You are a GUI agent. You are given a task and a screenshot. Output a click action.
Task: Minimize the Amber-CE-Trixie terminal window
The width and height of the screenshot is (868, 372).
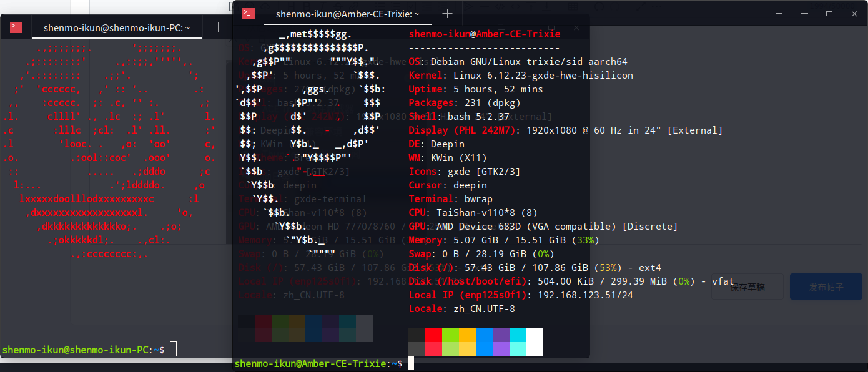804,14
